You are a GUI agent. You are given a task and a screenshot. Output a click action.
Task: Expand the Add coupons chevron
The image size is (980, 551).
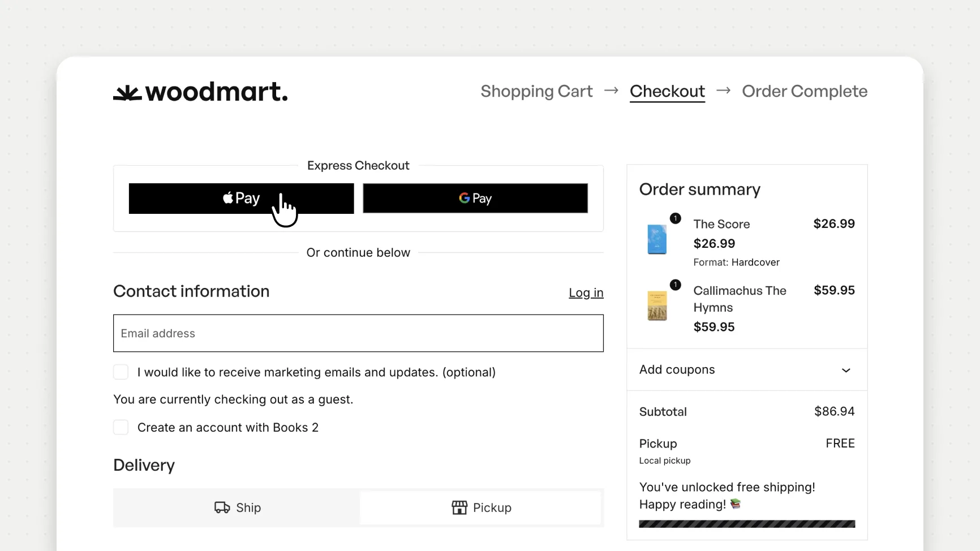click(x=846, y=370)
